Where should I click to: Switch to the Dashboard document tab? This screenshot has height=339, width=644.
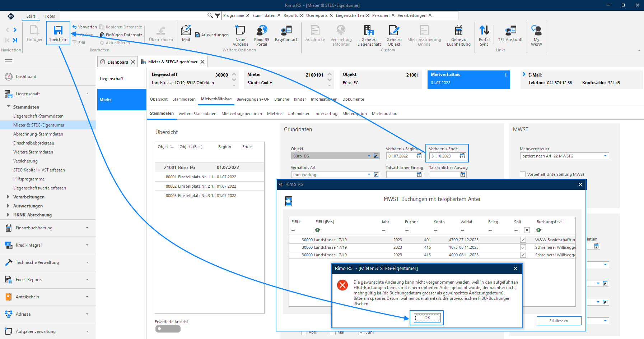118,62
